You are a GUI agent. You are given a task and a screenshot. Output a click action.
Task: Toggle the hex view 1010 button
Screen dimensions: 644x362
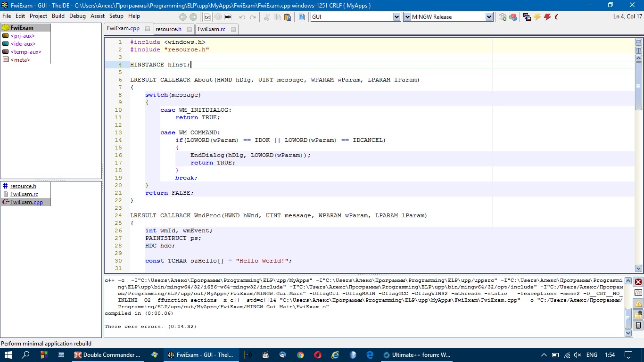point(228,17)
